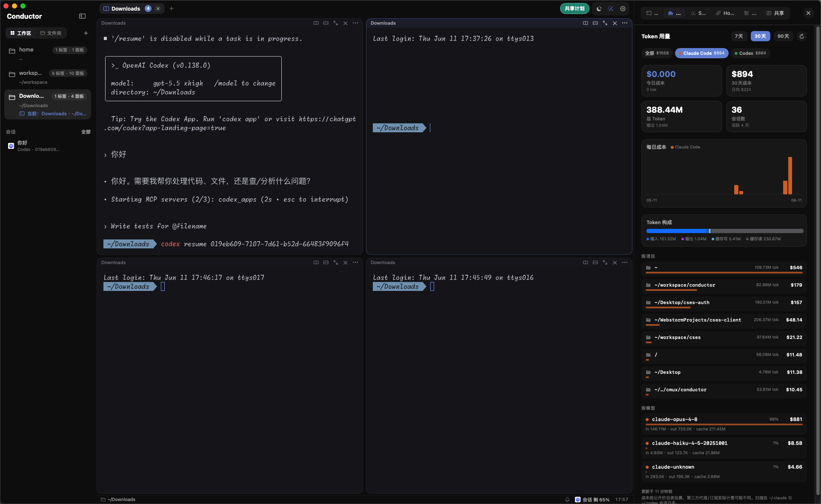Open the more menu of the ttys017 pane
Image resolution: width=821 pixels, height=504 pixels.
[x=355, y=262]
